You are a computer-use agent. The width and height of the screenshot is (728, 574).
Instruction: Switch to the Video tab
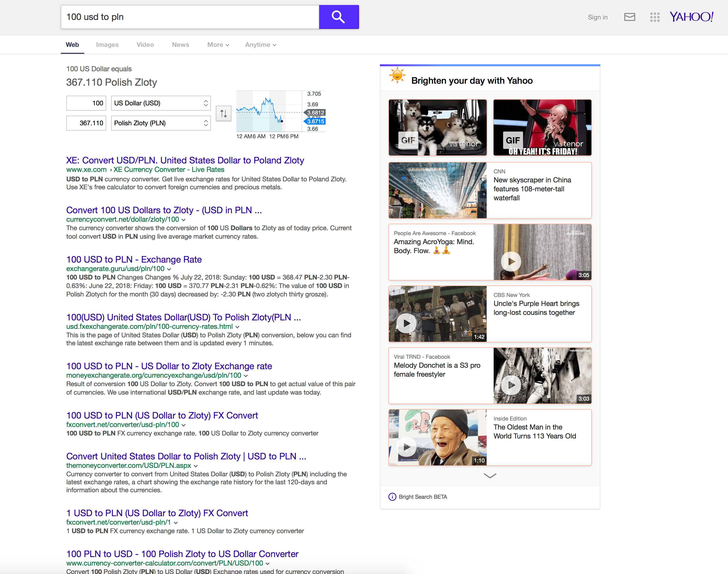click(x=145, y=45)
